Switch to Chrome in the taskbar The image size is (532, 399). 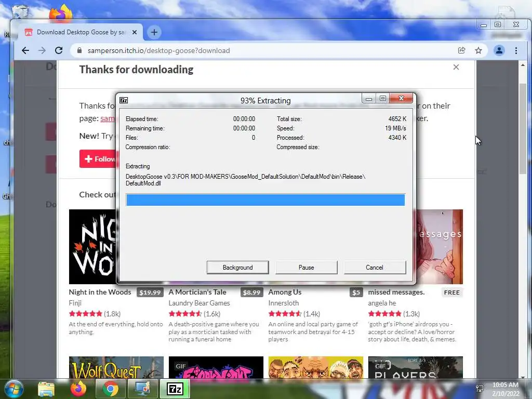pyautogui.click(x=110, y=389)
